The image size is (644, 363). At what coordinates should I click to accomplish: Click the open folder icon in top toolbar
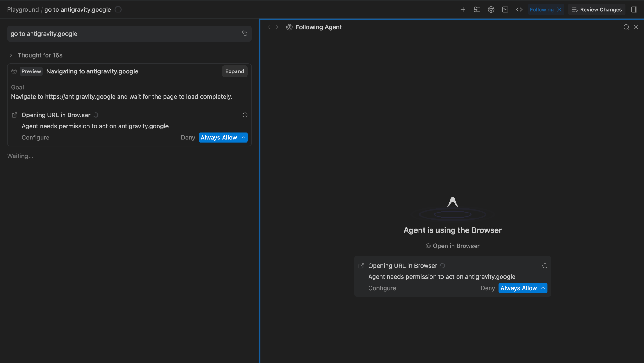point(477,9)
